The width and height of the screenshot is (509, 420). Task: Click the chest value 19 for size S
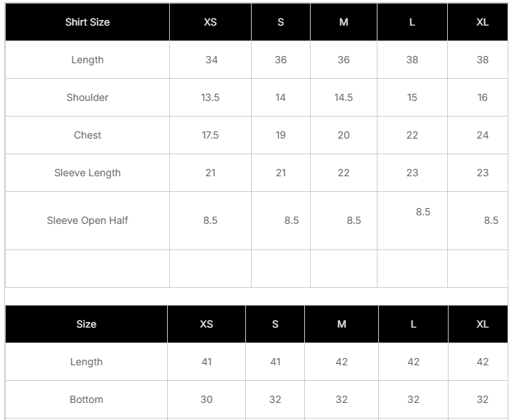(x=281, y=135)
